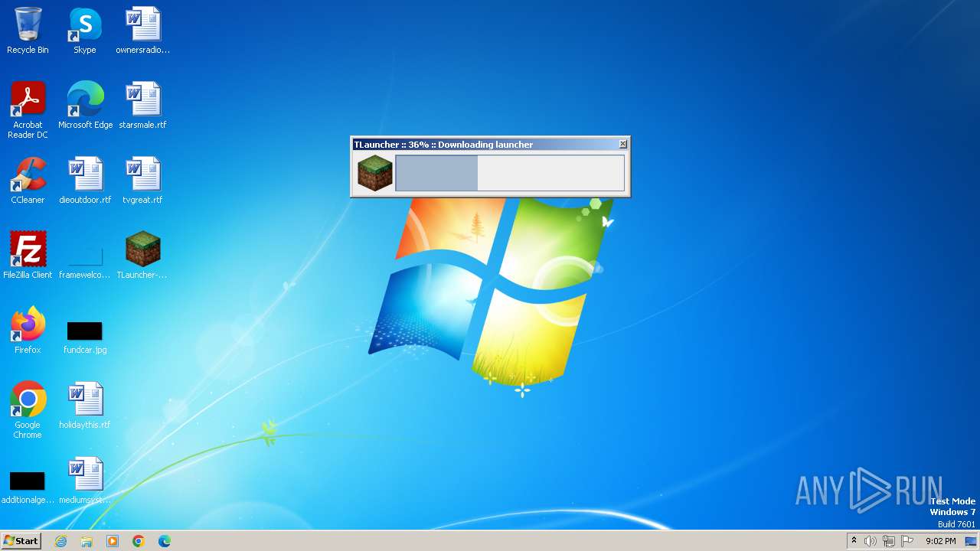Click the 9:02 PM clock
Image resolution: width=980 pixels, height=551 pixels.
coord(941,541)
